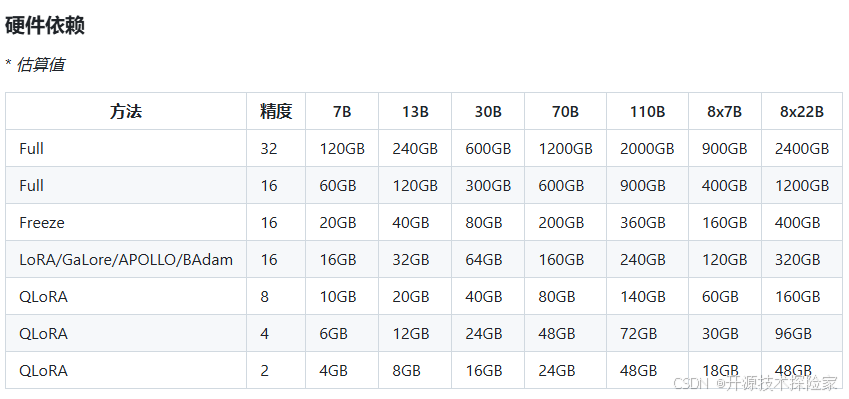Click the 900GB cell under 8x7B
Image resolution: width=849 pixels, height=399 pixels.
point(724,149)
